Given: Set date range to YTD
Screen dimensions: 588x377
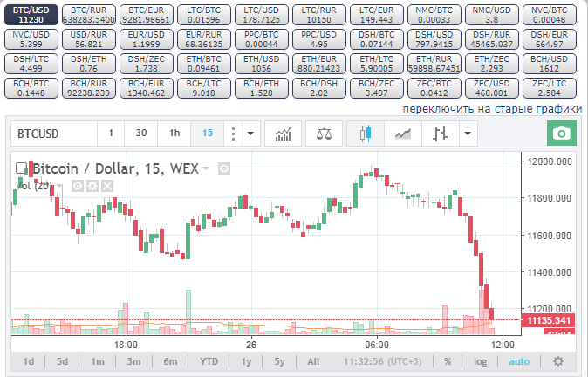Looking at the screenshot, I should 209,361.
